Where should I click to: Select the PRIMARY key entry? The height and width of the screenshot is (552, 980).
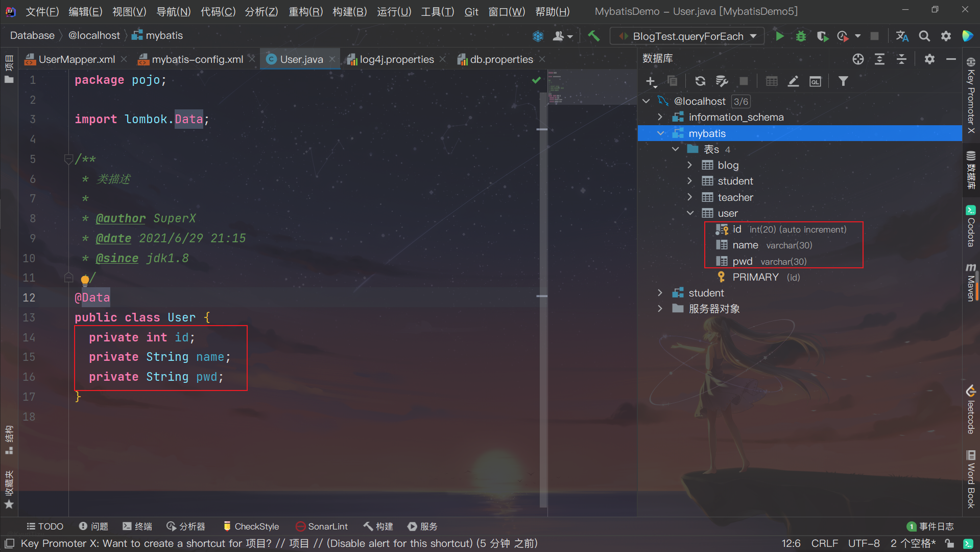point(758,277)
